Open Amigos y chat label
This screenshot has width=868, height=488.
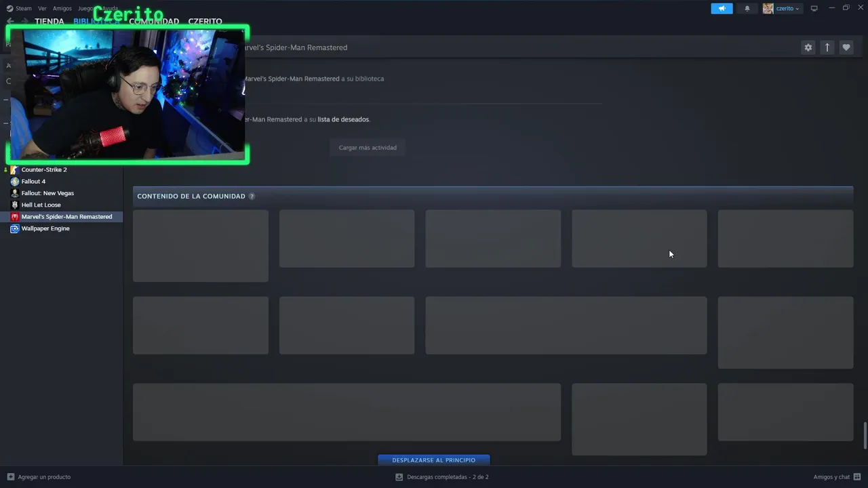click(x=831, y=477)
